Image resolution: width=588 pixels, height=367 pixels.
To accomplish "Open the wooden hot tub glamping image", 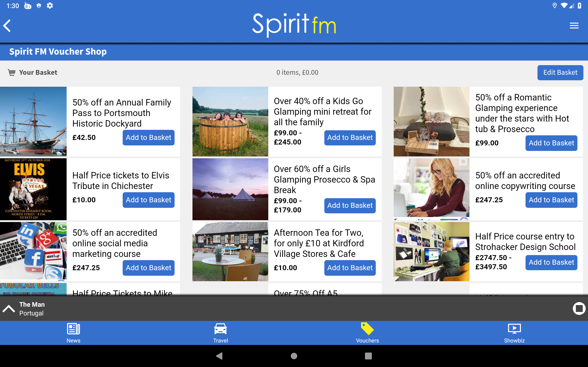I will pos(230,121).
